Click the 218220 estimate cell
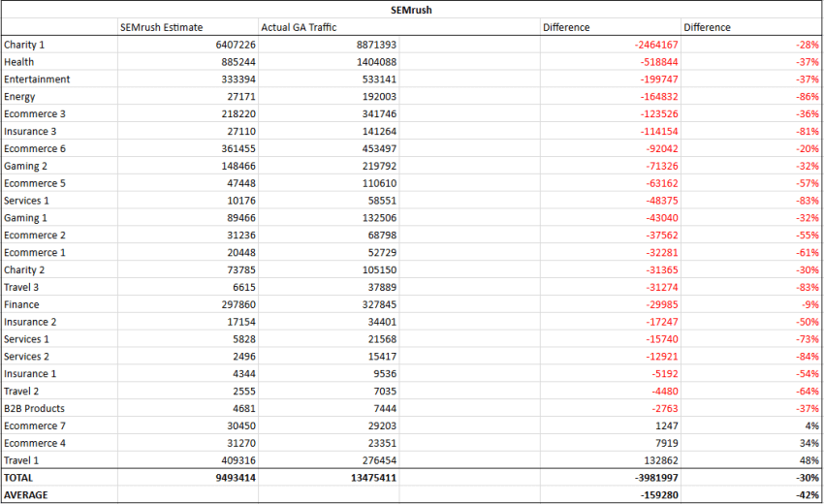824x504 pixels. [188, 114]
